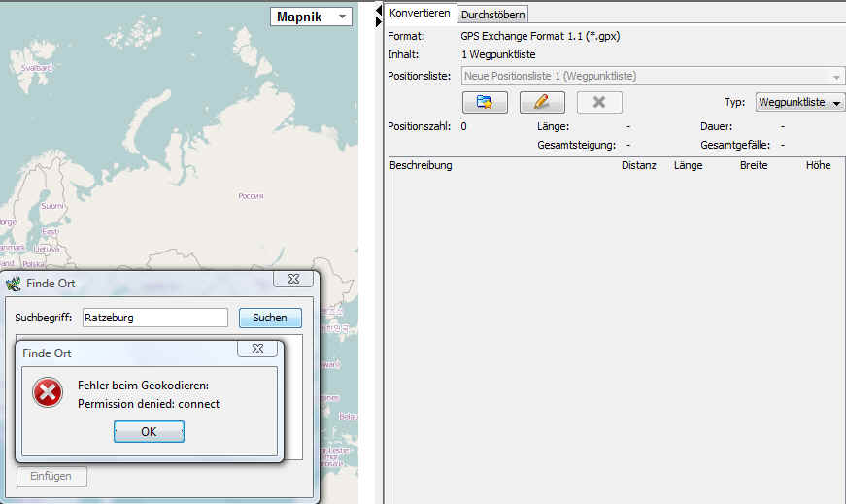Screen dimensions: 846x504
Task: Collapse map panel with left-pointing divider arrow
Action: click(x=378, y=10)
